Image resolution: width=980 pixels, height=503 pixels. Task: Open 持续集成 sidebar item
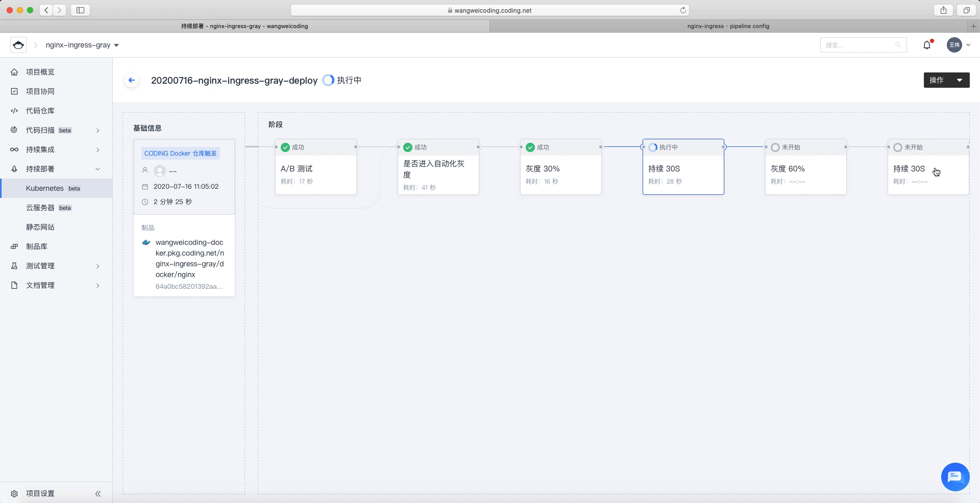point(56,149)
